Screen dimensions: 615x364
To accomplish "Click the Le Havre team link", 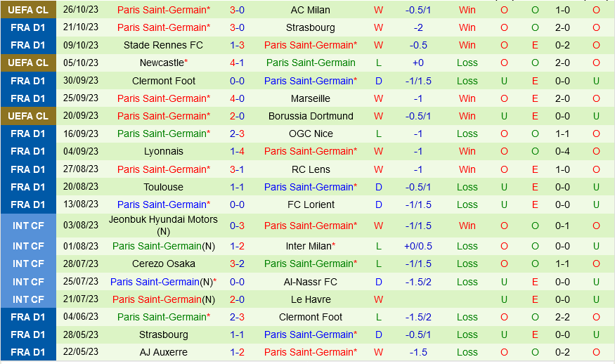I will point(310,299).
